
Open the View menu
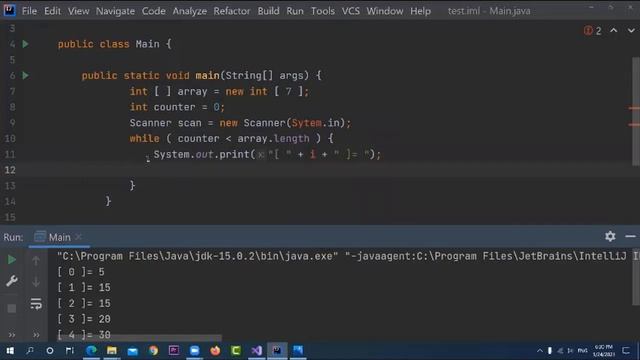[x=78, y=11]
